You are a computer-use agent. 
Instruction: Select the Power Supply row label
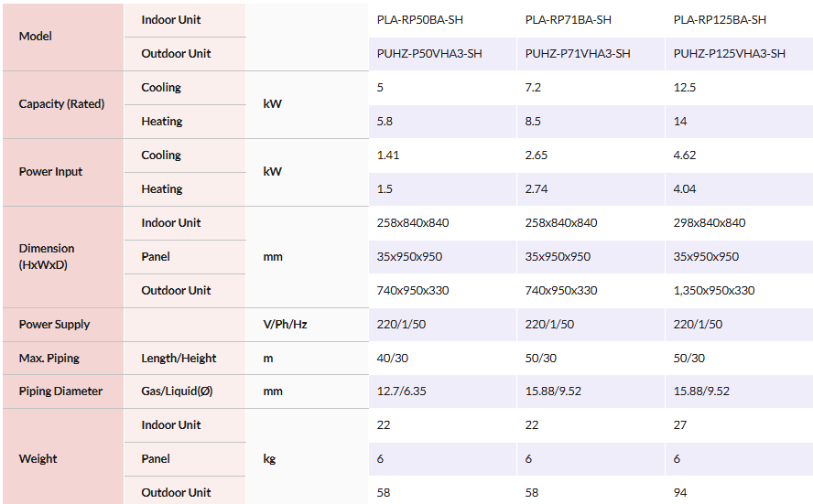[54, 325]
